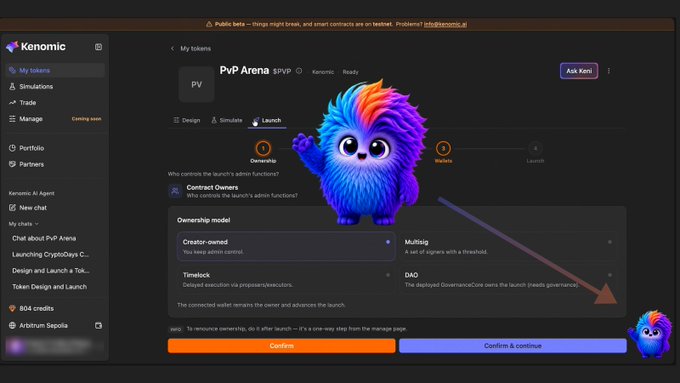The width and height of the screenshot is (680, 383).
Task: Open Portfolio in sidebar
Action: point(55,148)
